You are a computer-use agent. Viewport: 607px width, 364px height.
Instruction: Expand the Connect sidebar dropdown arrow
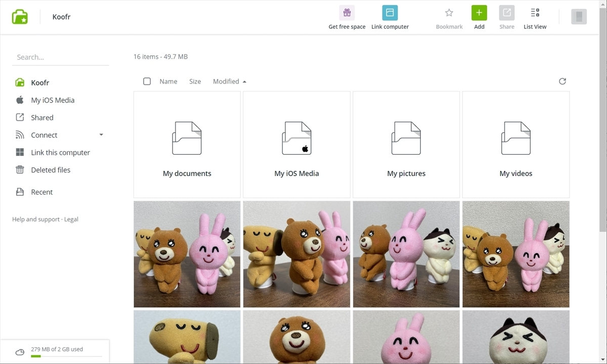[x=101, y=135]
